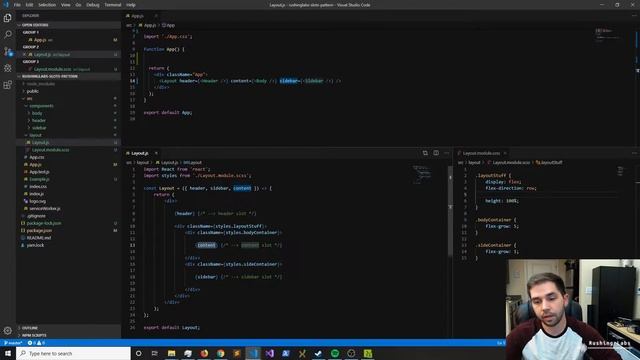The height and width of the screenshot is (360, 640).
Task: Open package.json in the file tree
Action: coord(39,231)
